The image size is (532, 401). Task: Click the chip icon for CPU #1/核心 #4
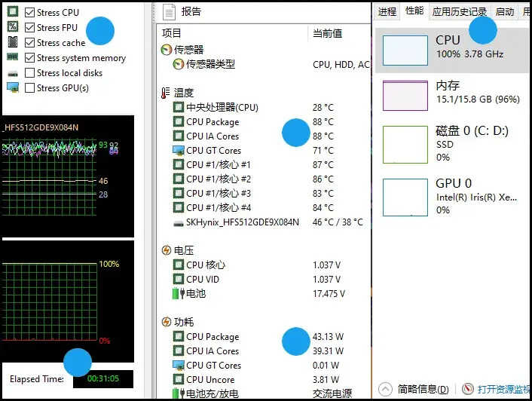pos(179,207)
